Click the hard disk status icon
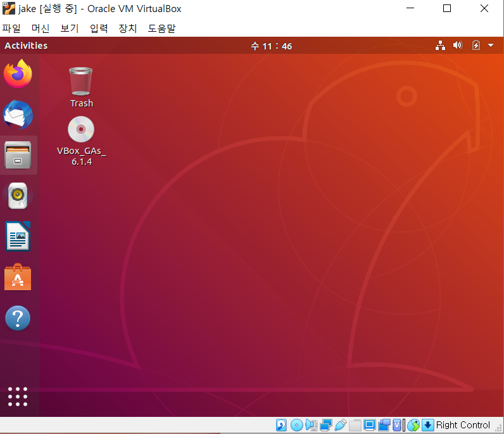Image resolution: width=504 pixels, height=434 pixels. coord(281,425)
